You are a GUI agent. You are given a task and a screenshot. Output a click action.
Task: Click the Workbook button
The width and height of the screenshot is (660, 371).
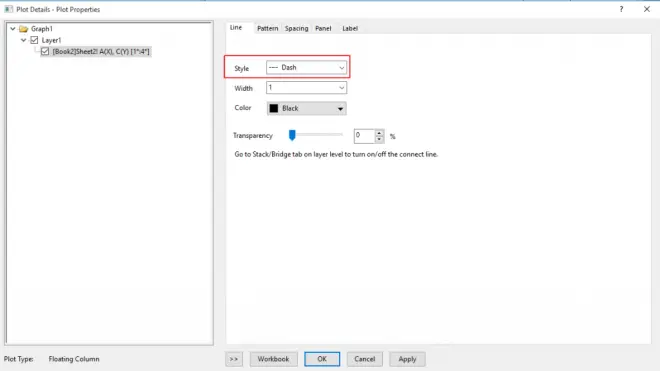click(x=274, y=359)
